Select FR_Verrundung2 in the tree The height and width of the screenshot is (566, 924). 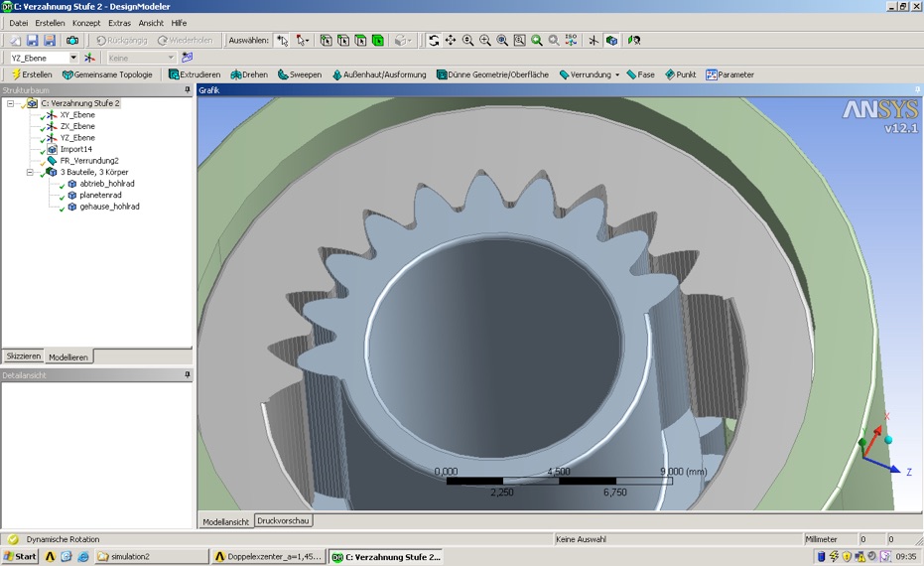[x=89, y=161]
